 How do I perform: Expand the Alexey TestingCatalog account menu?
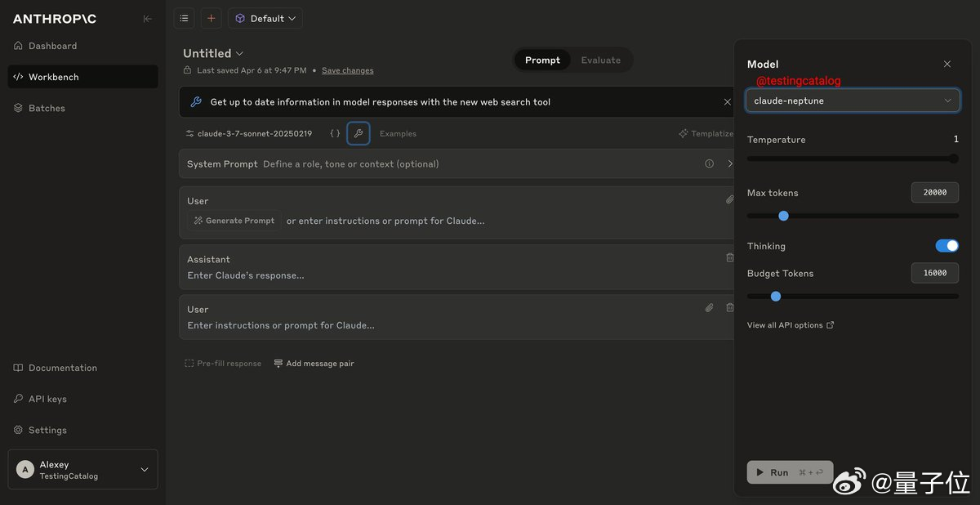click(82, 469)
